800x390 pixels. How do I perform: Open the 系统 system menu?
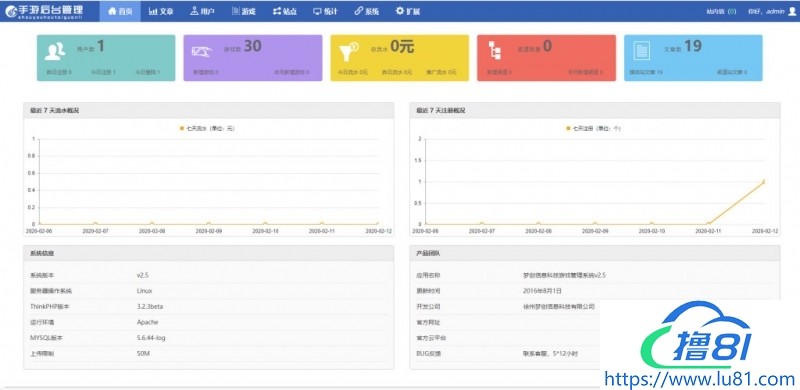tap(366, 11)
